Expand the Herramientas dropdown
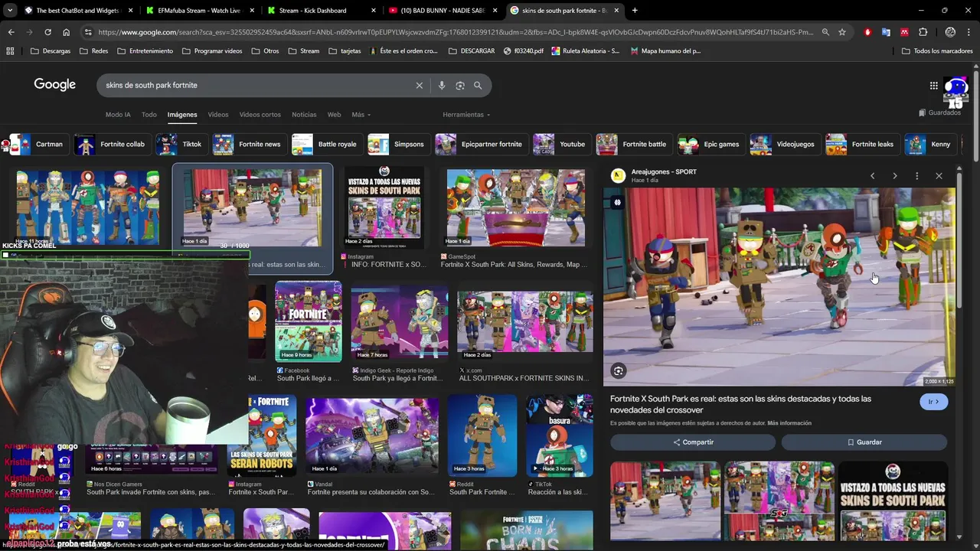Viewport: 980px width, 551px height. click(x=466, y=115)
